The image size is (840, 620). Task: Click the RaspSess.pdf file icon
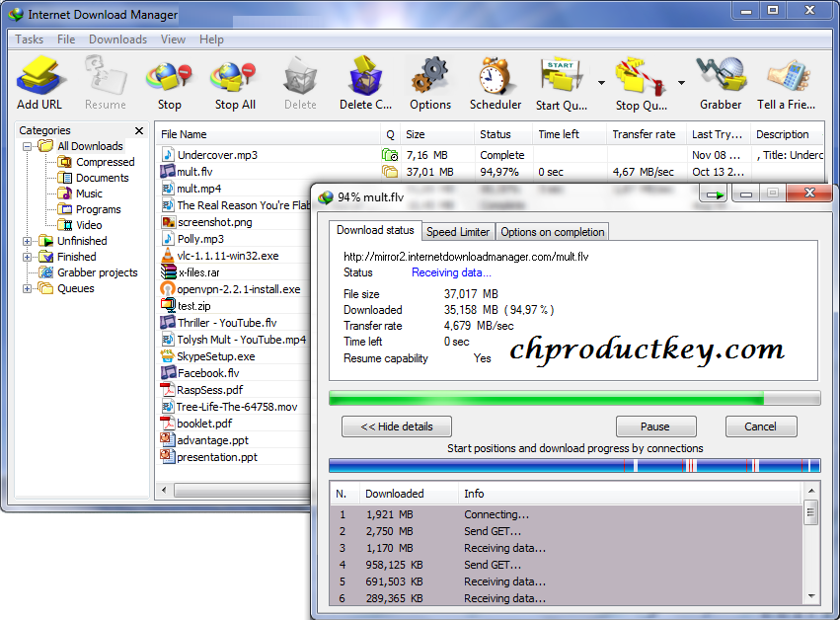tap(168, 390)
